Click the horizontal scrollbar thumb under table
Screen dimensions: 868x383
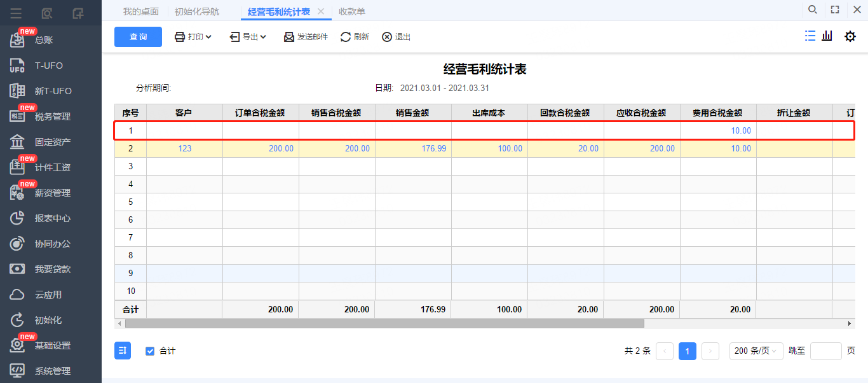point(384,323)
